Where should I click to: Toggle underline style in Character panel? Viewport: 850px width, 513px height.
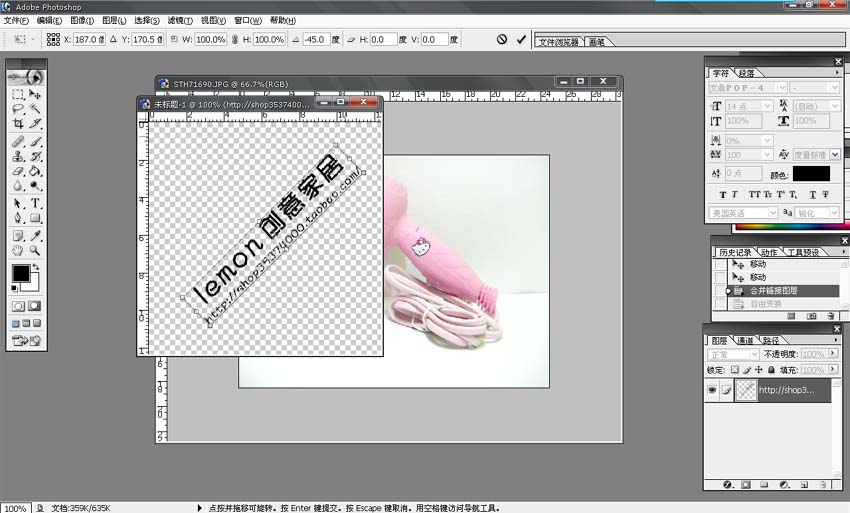(x=813, y=194)
